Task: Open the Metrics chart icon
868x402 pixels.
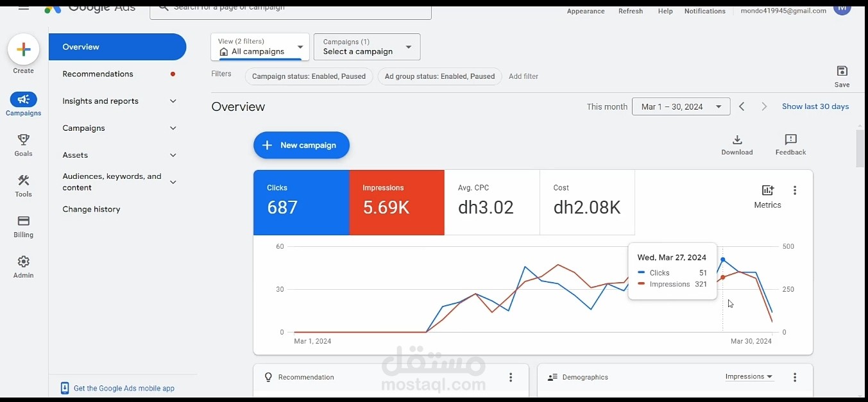Action: [x=768, y=190]
